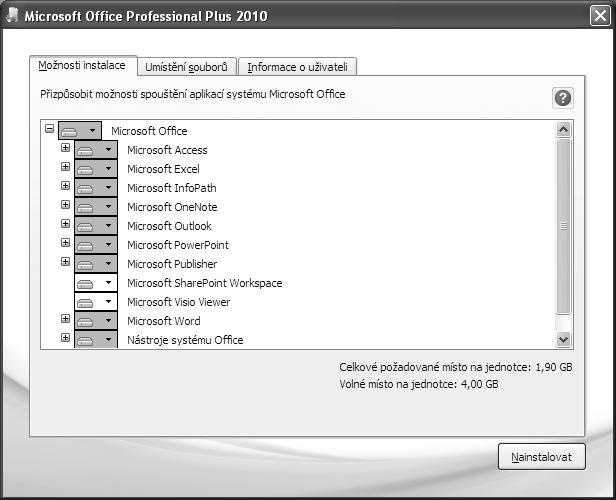Screen dimensions: 616x500
Task: Select the Microsoft Publisher label
Action: [172, 264]
